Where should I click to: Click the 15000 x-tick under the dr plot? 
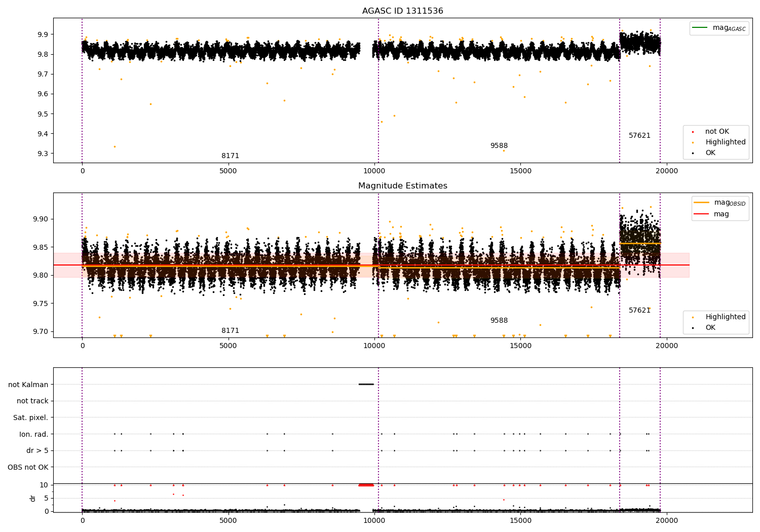point(520,521)
